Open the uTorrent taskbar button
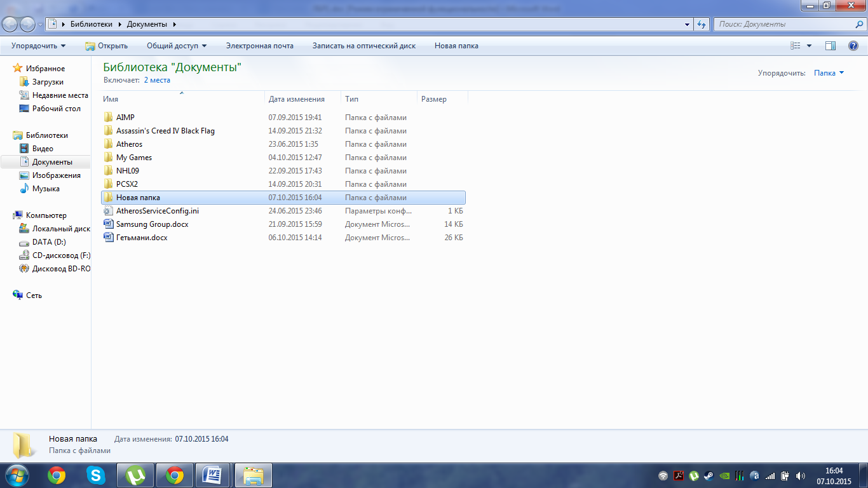The image size is (868, 488). [135, 475]
